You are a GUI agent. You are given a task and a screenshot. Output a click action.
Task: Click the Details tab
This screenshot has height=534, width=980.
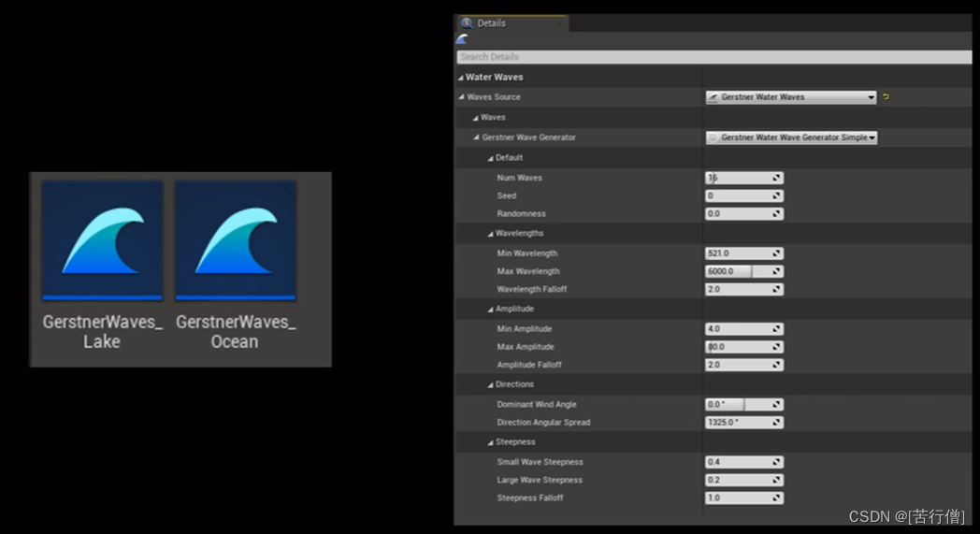(x=512, y=23)
